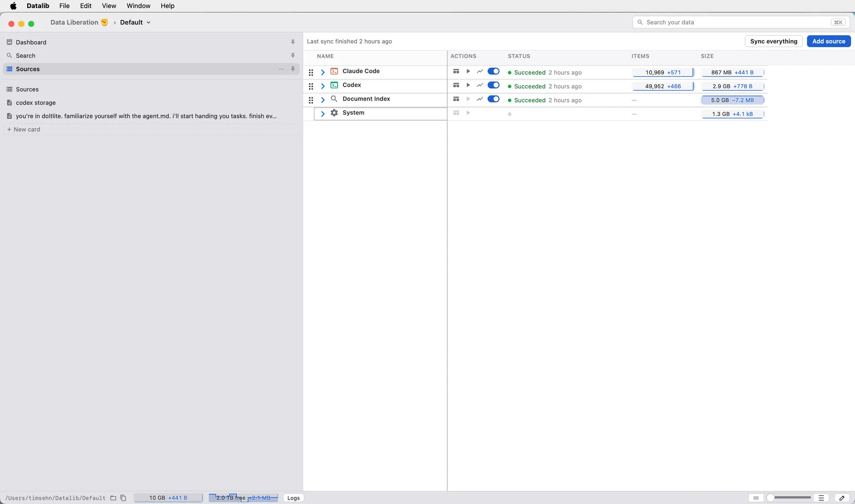The width and height of the screenshot is (855, 504).
Task: Expand the System source
Action: point(323,114)
